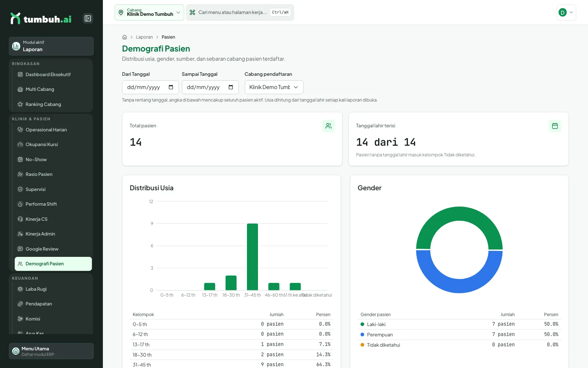Open Performa Shift report
This screenshot has height=368, width=588.
(x=53, y=204)
